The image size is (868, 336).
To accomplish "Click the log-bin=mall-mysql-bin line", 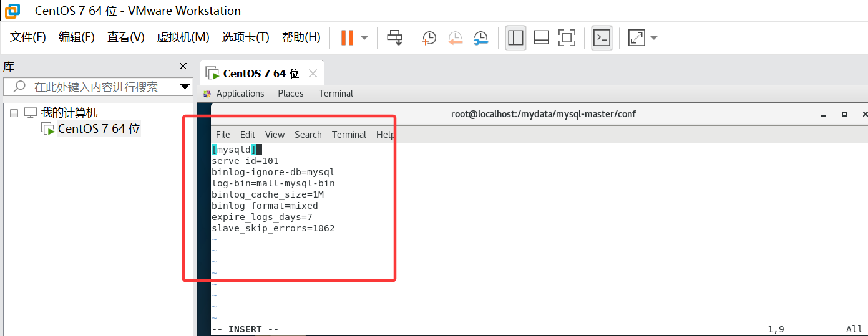I will [x=273, y=183].
